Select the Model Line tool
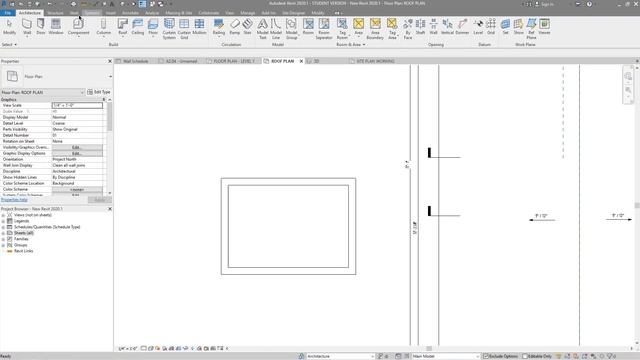640x360 pixels. point(276,29)
